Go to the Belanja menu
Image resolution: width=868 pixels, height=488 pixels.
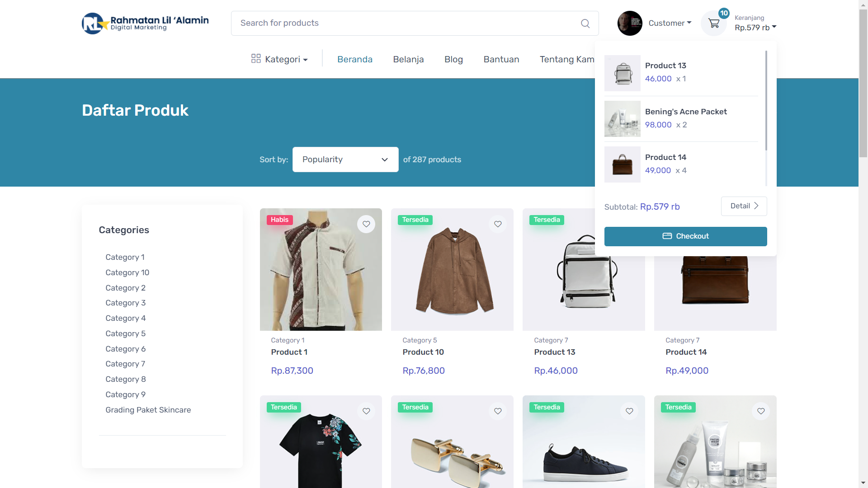click(408, 59)
